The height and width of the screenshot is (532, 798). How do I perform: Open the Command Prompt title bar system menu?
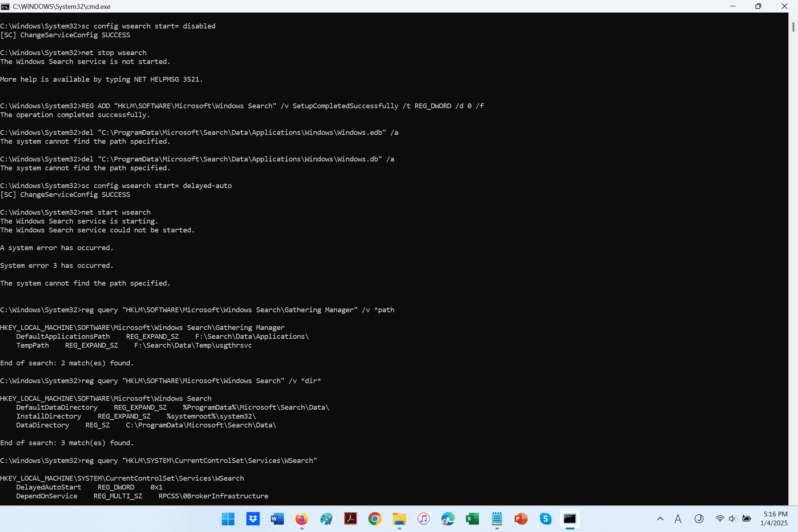(5, 6)
